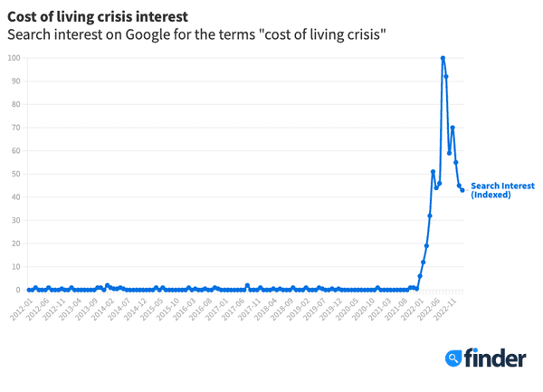Click the 80 label on the y-axis
The width and height of the screenshot is (543, 392).
pos(16,104)
